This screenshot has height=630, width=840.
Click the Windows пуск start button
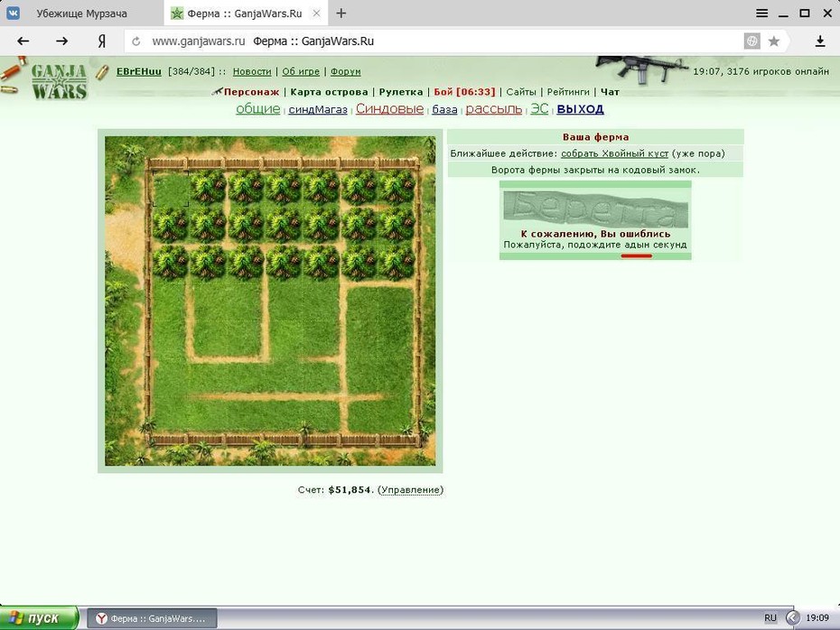pyautogui.click(x=39, y=618)
